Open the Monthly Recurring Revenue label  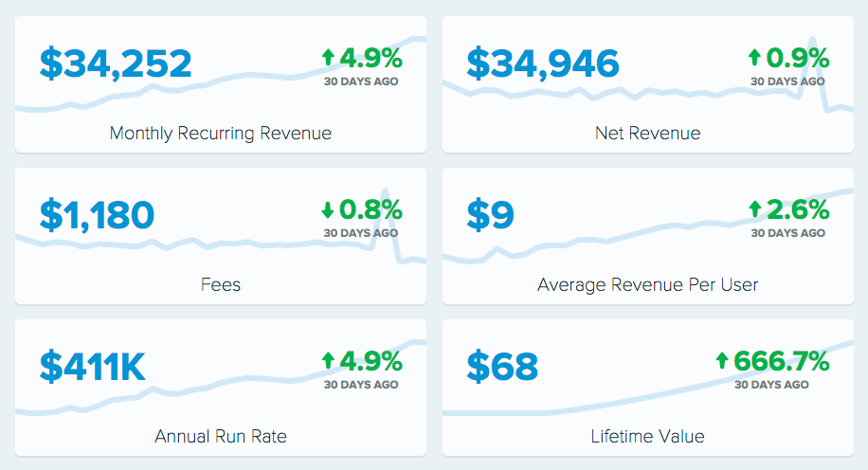tap(221, 134)
